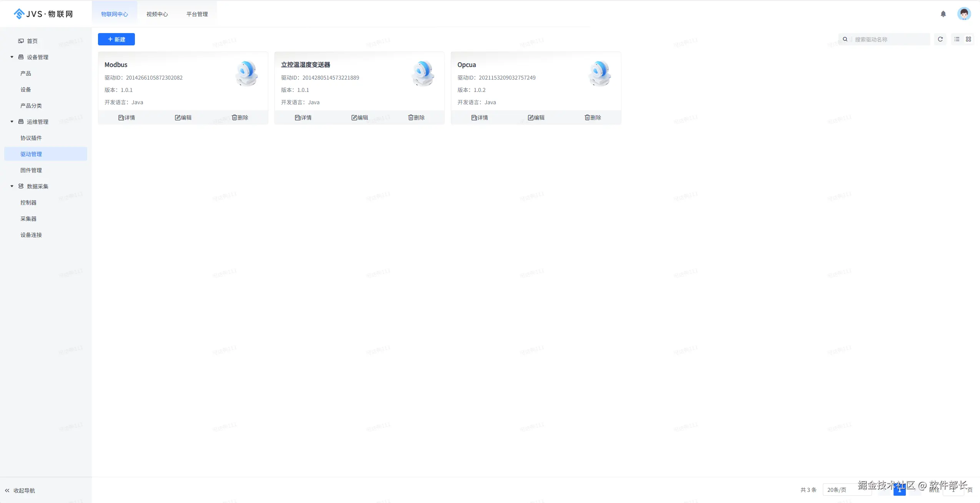
Task: Switch to 视频中心 tab
Action: point(157,14)
